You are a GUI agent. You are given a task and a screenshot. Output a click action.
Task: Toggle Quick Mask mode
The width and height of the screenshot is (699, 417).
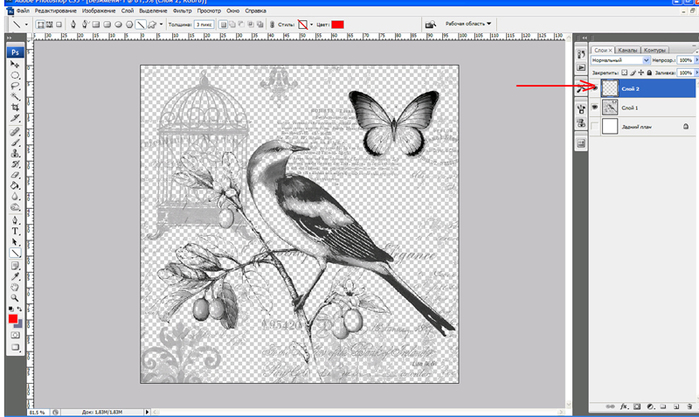[15, 335]
